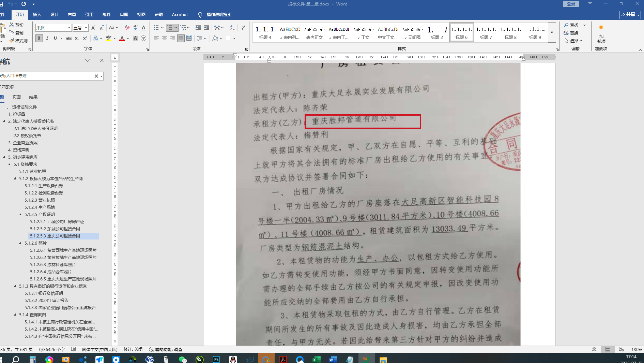
Task: Apply distributed alignment to the paragraph
Action: click(189, 38)
